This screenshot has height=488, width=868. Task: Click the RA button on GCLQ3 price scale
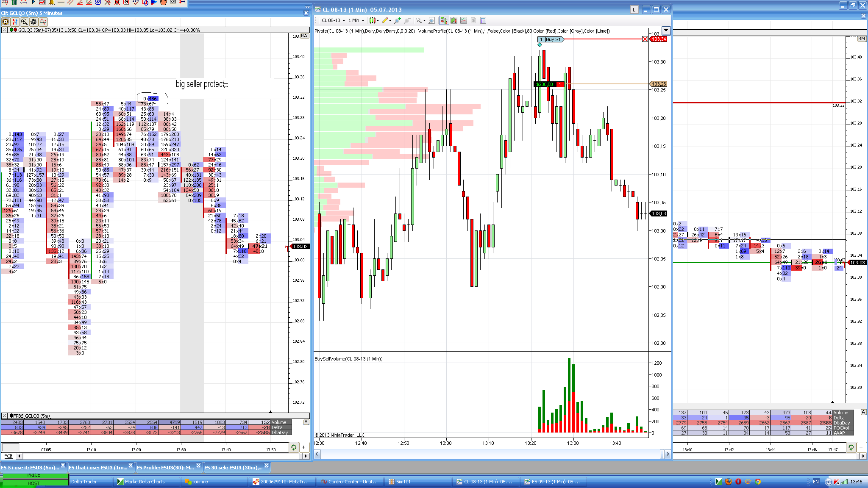[x=304, y=36]
